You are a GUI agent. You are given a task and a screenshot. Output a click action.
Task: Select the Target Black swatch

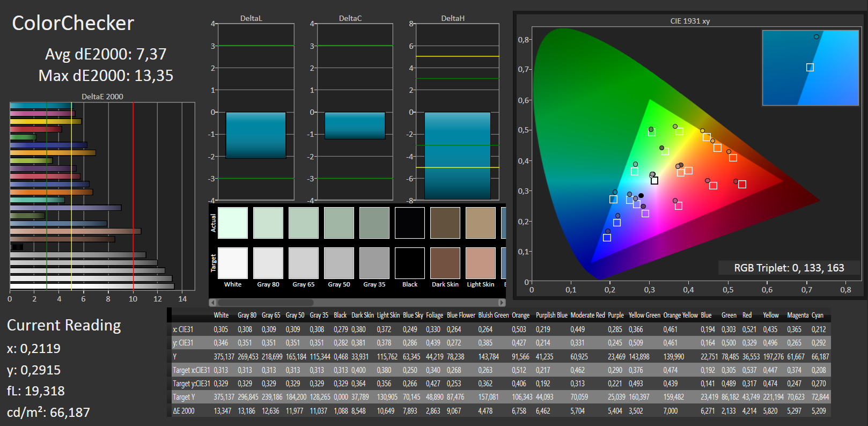click(410, 263)
